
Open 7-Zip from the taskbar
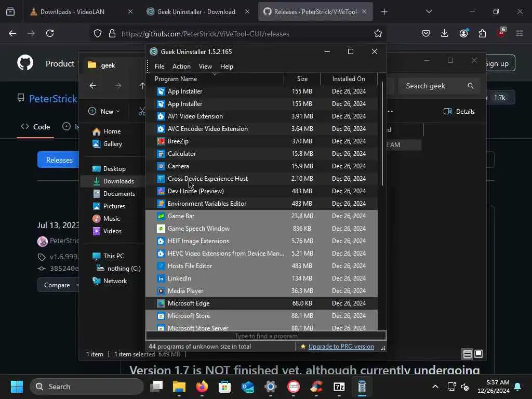click(339, 387)
